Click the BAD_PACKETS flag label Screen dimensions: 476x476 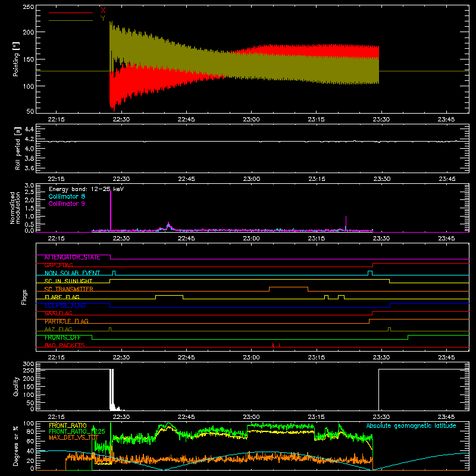(x=65, y=346)
